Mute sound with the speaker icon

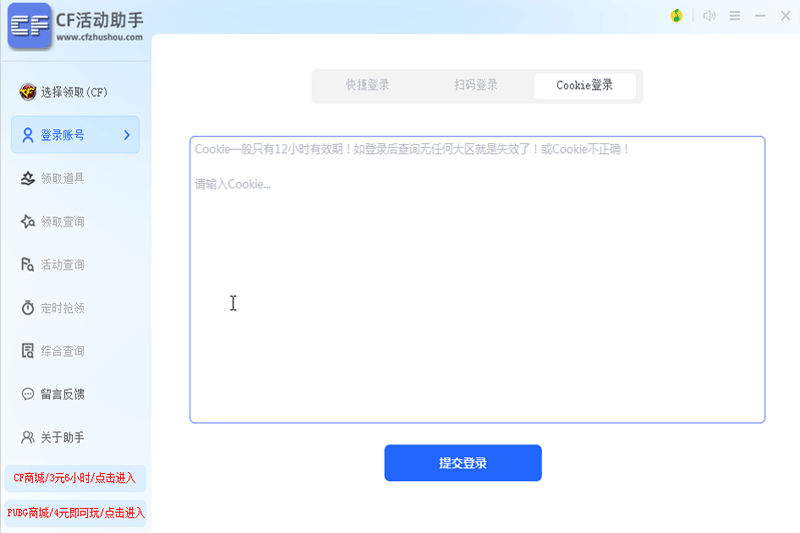[709, 16]
